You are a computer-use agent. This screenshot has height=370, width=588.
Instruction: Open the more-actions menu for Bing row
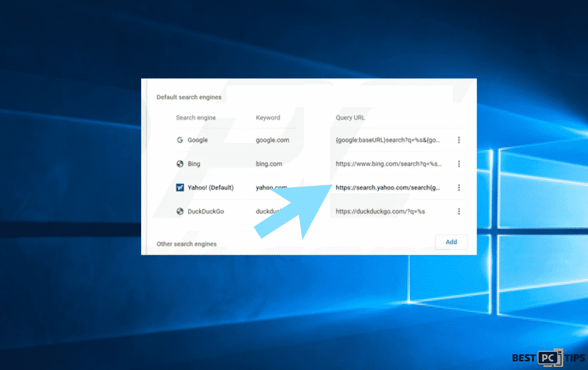pyautogui.click(x=458, y=164)
